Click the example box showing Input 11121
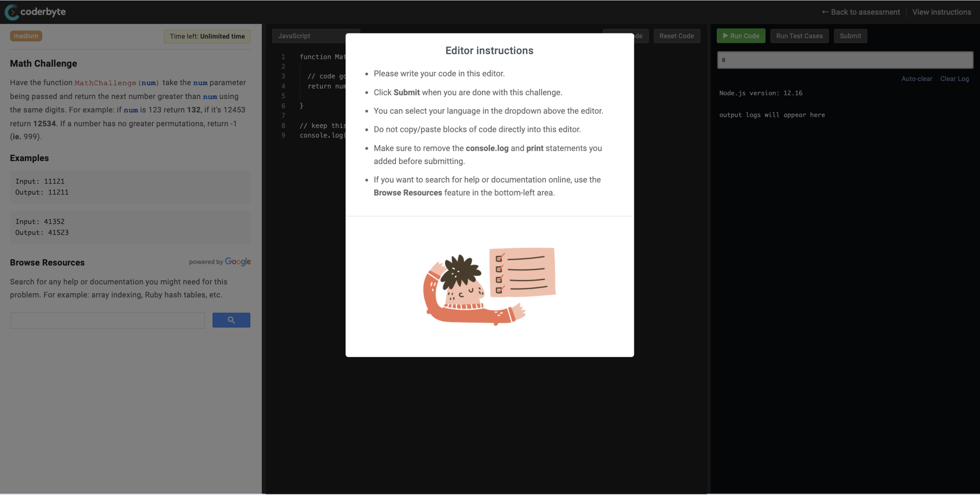Screen dimensions: 980x495 click(x=130, y=187)
